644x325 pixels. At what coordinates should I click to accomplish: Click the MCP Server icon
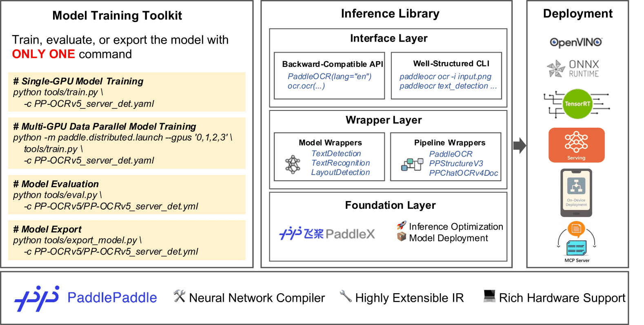pyautogui.click(x=576, y=241)
